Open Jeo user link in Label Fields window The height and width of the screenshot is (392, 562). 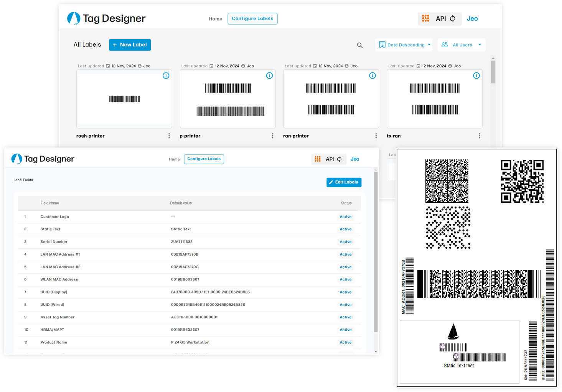pos(355,159)
